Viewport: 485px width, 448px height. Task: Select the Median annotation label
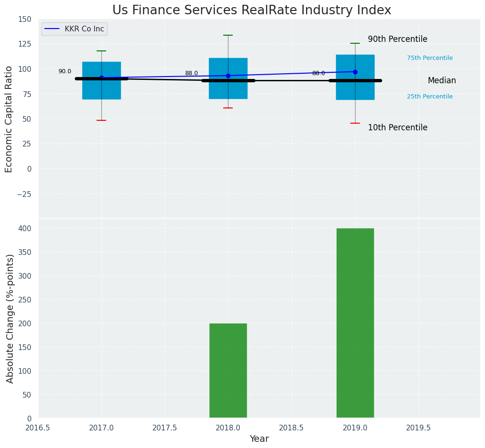pyautogui.click(x=442, y=81)
